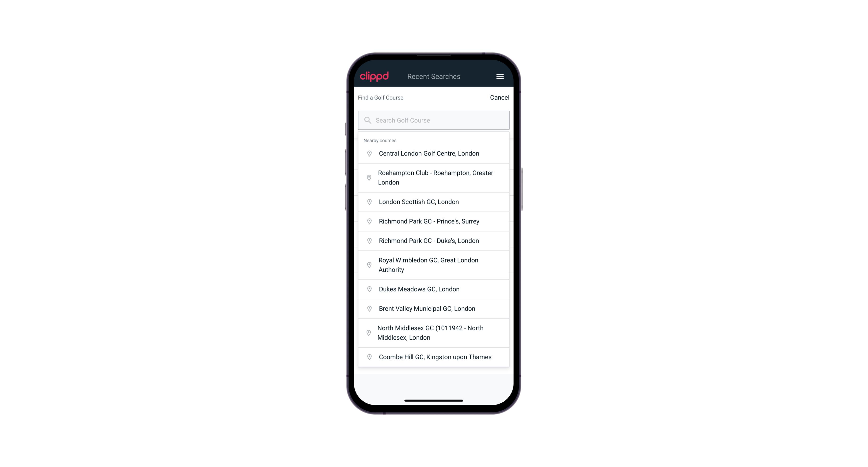Click the Clippd logo icon
This screenshot has width=868, height=467.
375,76
